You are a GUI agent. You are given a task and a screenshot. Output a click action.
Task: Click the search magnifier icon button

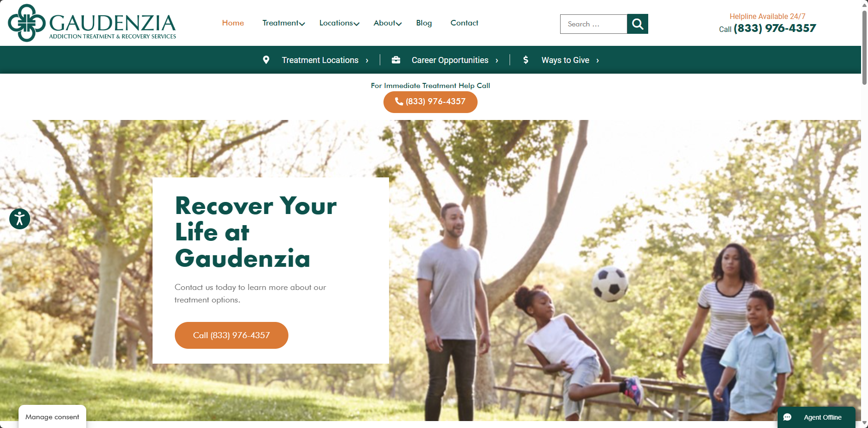pyautogui.click(x=638, y=24)
